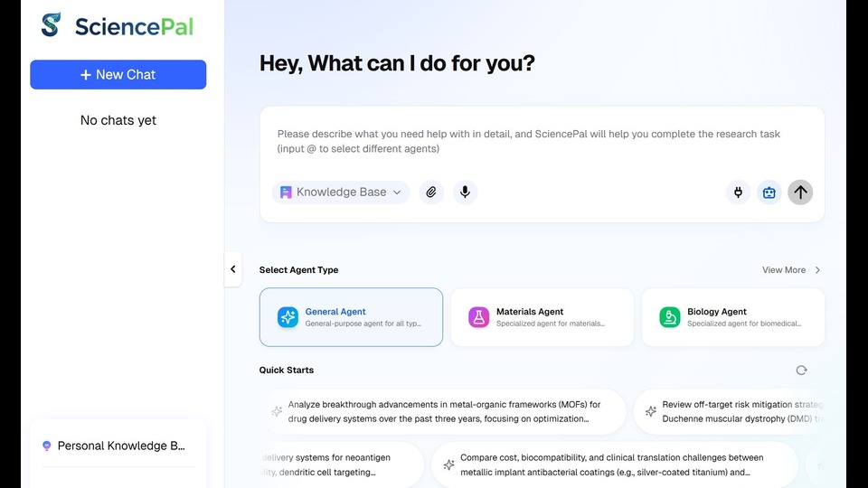This screenshot has width=868, height=488.
Task: Click the research task description input field
Action: click(541, 142)
